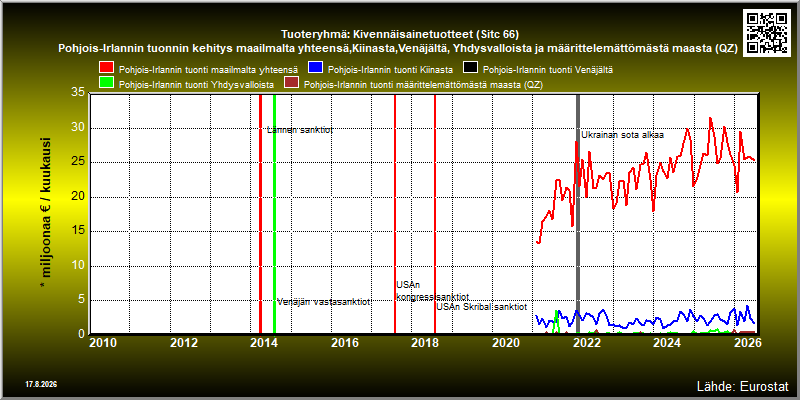
Task: Click the x-axis label 2026
Action: tap(748, 342)
